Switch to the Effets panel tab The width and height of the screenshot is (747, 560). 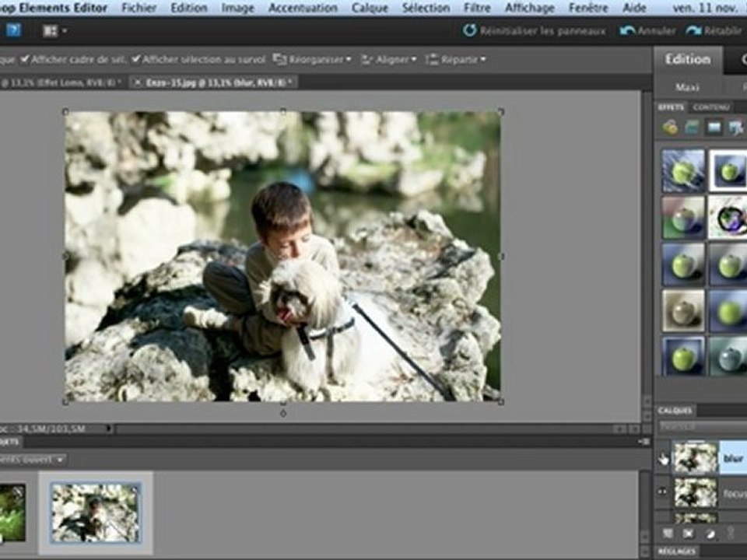point(671,107)
